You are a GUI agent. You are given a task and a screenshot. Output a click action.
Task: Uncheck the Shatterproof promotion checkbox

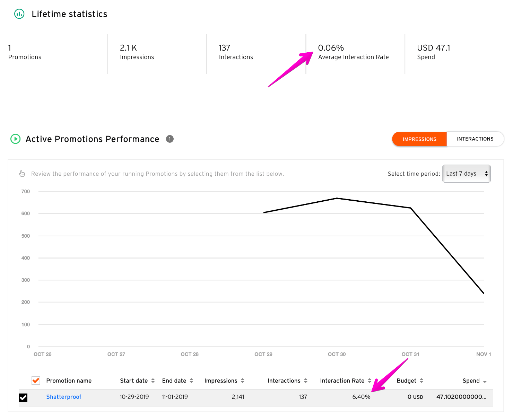(23, 397)
